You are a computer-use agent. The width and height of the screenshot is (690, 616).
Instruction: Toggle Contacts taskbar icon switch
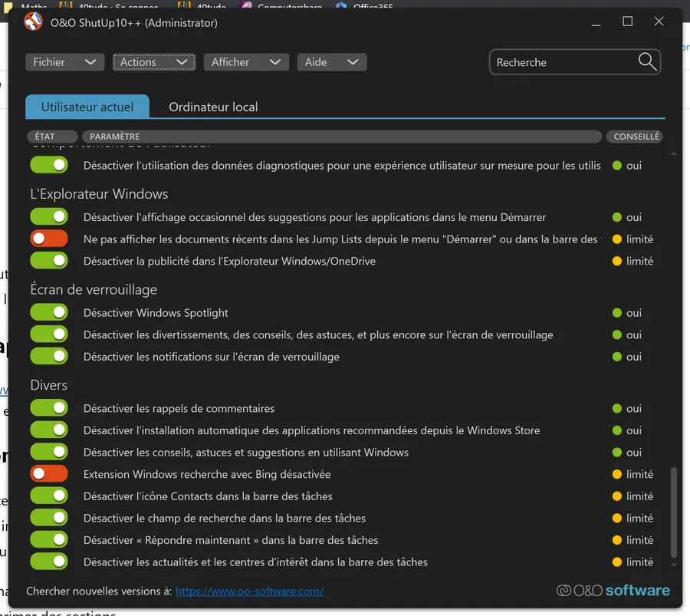(x=49, y=496)
